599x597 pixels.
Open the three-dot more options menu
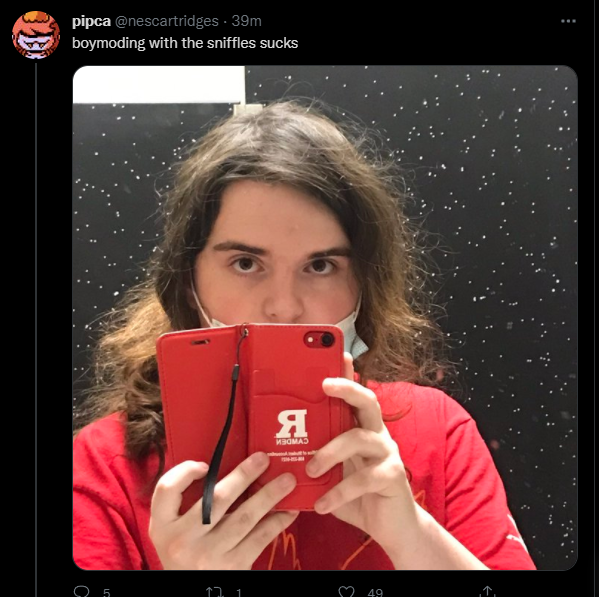(x=568, y=21)
